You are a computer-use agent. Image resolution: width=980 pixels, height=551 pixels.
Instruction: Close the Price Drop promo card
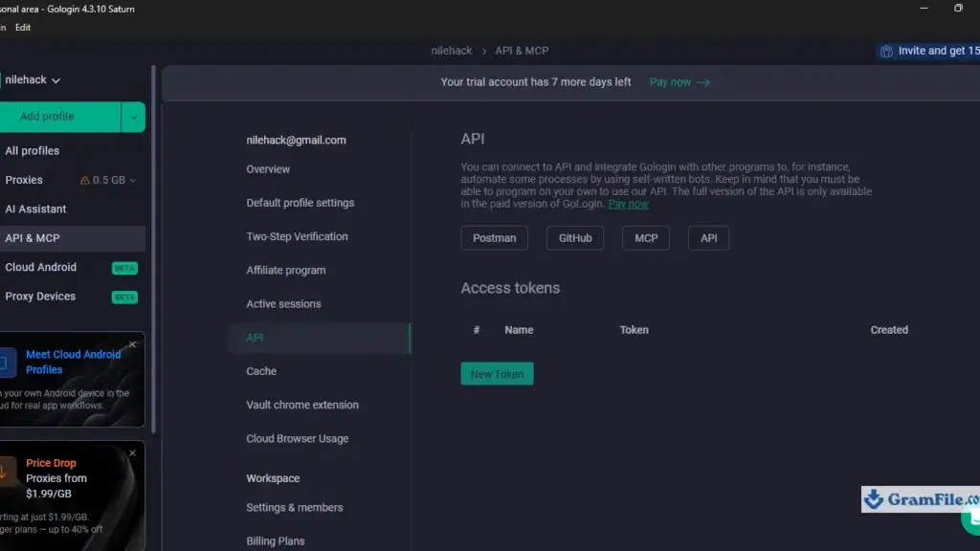click(132, 452)
